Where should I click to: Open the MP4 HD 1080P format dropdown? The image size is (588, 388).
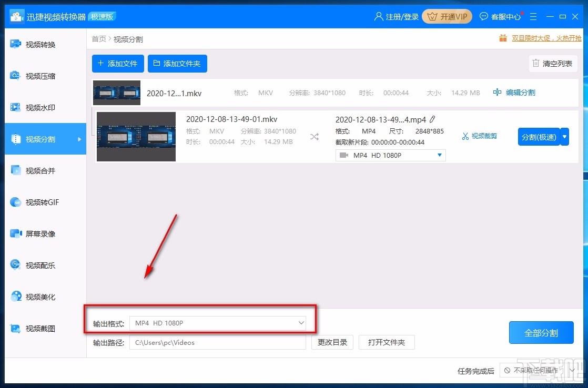click(x=390, y=155)
